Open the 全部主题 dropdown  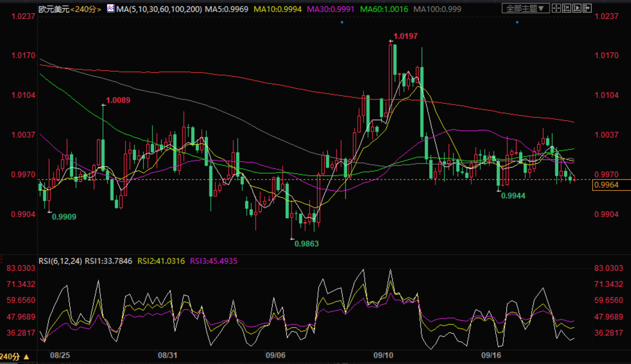525,9
